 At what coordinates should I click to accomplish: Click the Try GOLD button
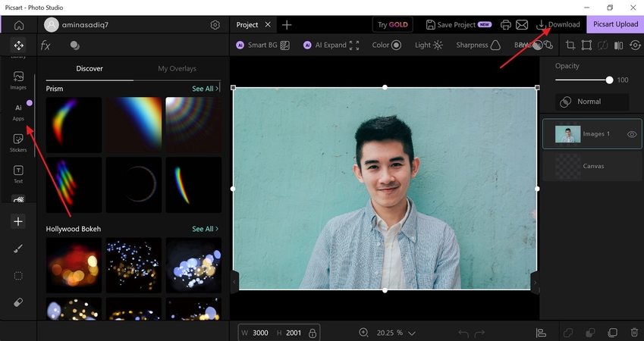(392, 24)
